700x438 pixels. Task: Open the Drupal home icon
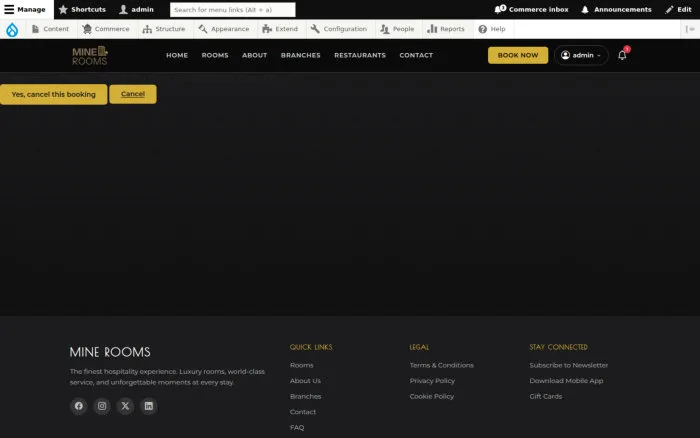(x=12, y=29)
